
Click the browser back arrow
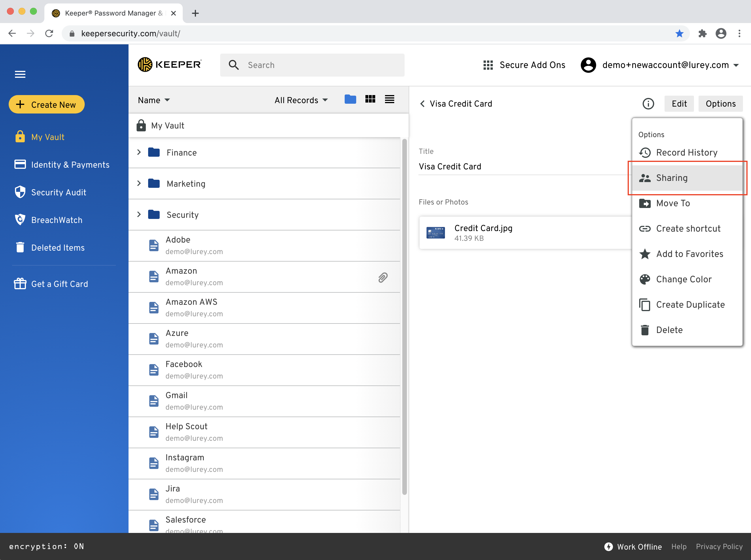(x=12, y=33)
